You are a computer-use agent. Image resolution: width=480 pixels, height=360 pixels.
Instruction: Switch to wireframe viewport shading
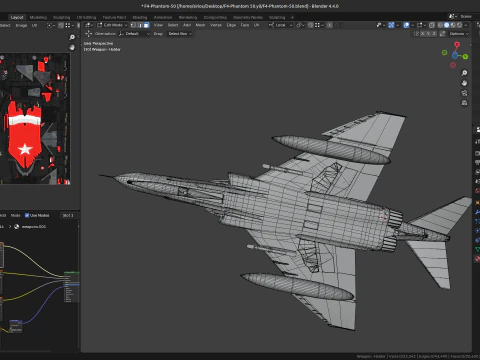tap(440, 25)
